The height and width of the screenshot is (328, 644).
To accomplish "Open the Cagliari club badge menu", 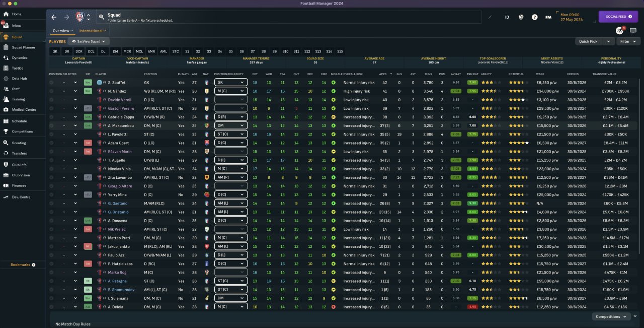I will 79,17.
